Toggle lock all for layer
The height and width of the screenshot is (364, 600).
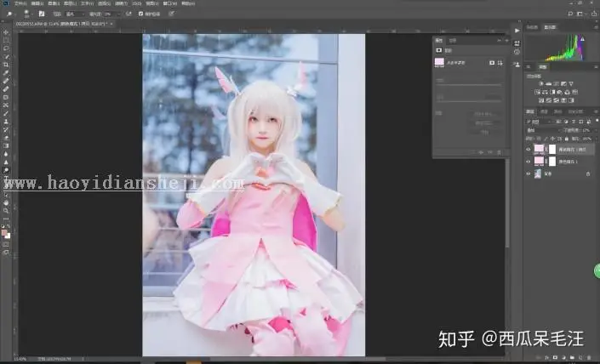[567, 139]
